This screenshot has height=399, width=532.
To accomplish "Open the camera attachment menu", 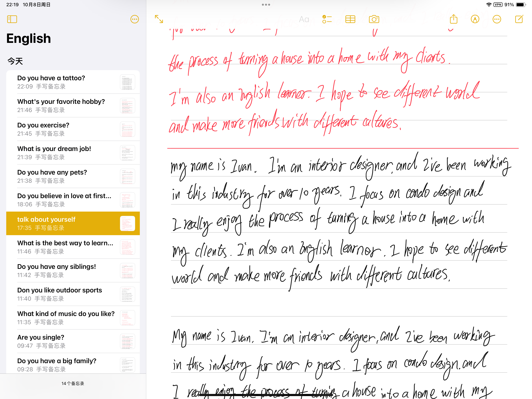I will (374, 19).
